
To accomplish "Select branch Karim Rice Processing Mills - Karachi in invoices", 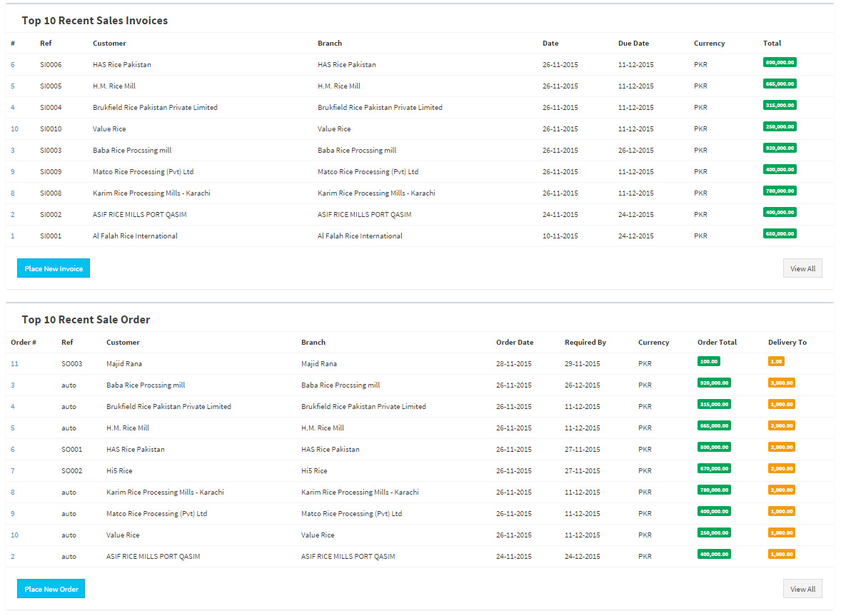I will 376,193.
